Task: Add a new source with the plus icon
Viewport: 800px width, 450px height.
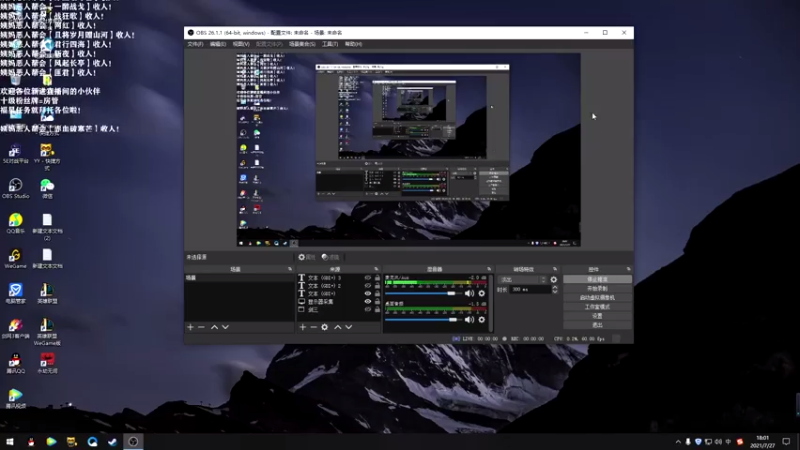Action: 303,327
